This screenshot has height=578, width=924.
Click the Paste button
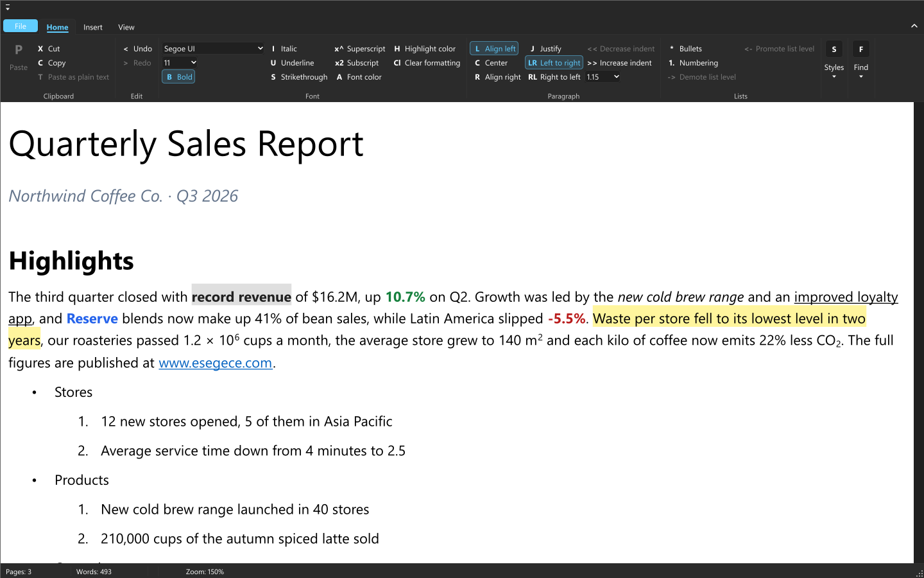tap(19, 58)
